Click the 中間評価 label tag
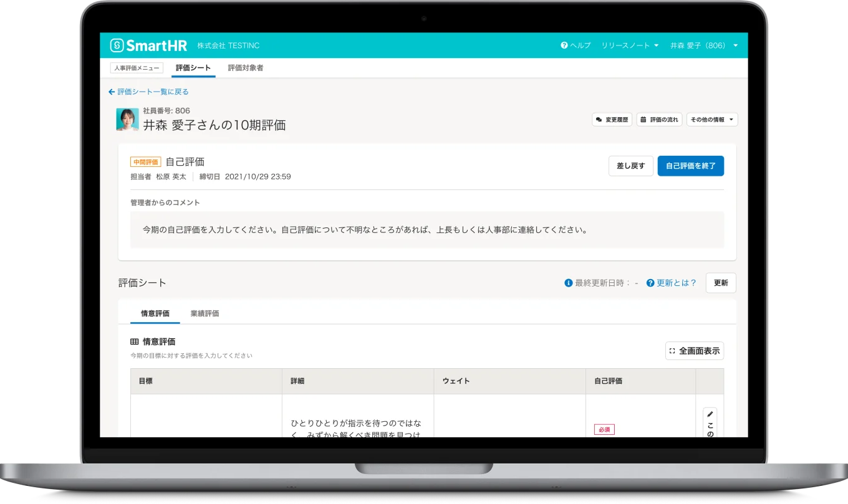Image resolution: width=848 pixels, height=504 pixels. [x=146, y=162]
